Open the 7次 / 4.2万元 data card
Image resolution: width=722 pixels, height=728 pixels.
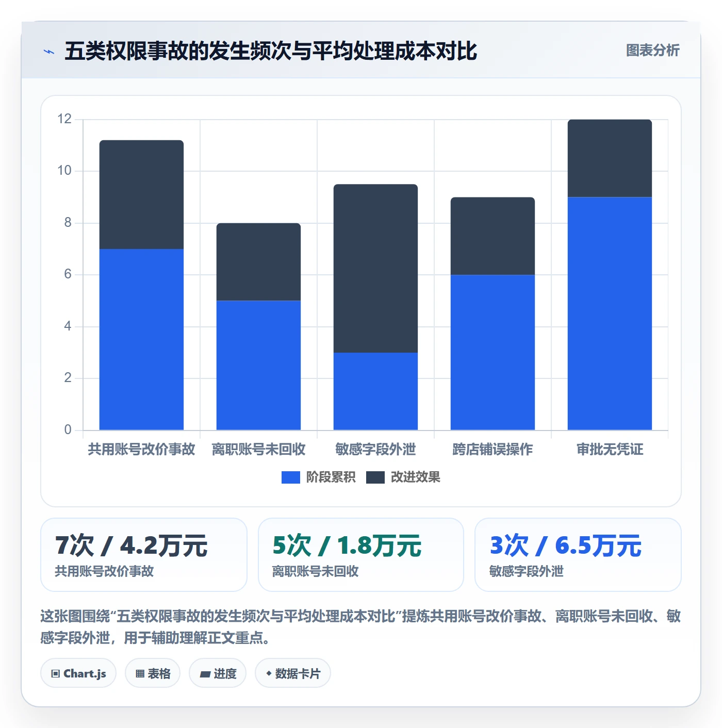click(x=144, y=555)
